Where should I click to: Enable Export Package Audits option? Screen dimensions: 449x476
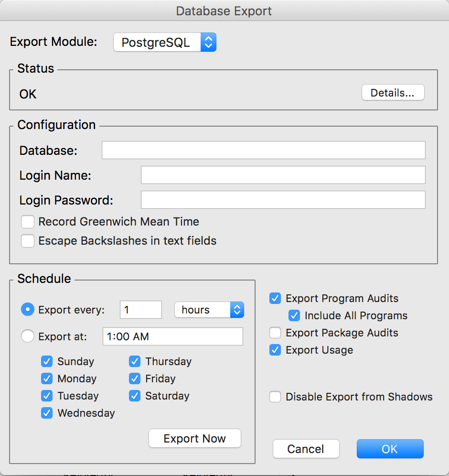click(x=275, y=333)
